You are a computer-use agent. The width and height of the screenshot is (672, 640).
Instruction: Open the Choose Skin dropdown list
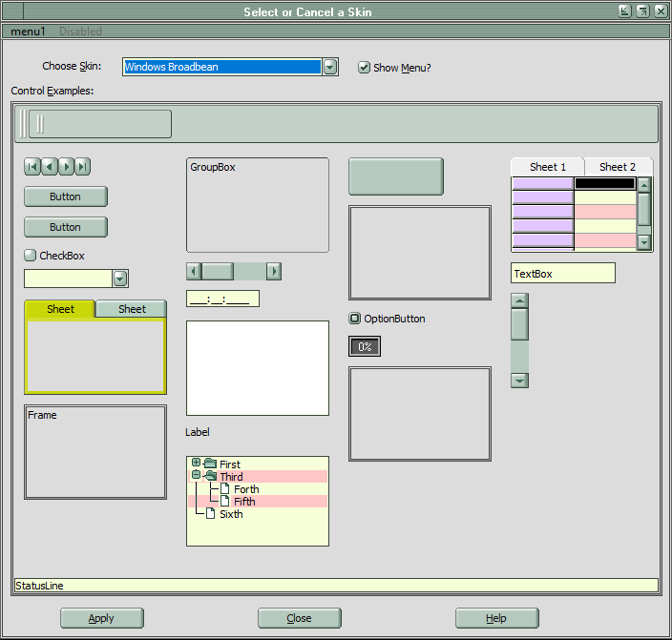(x=330, y=67)
